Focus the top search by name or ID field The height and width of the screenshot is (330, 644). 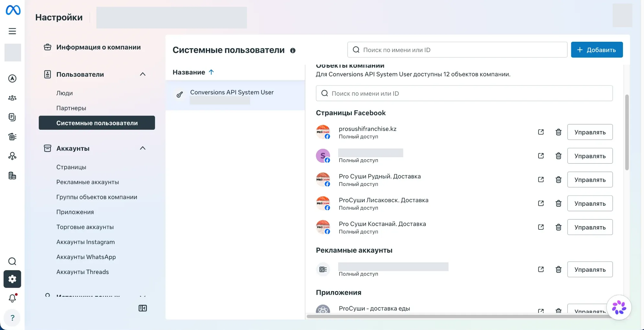tap(457, 50)
